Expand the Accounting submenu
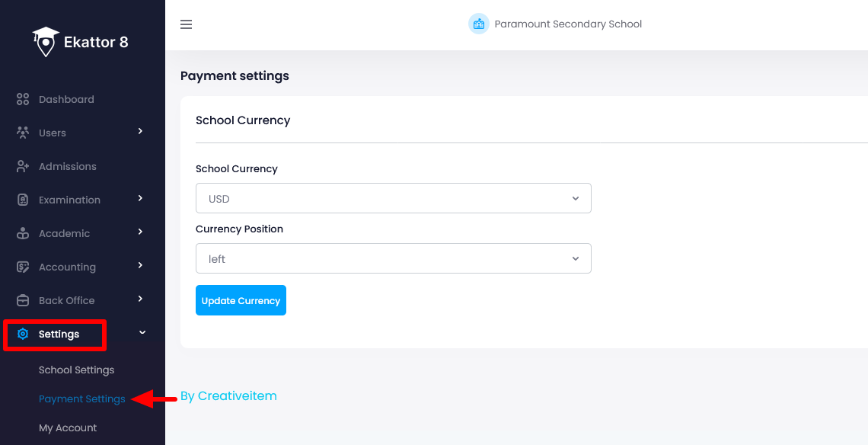Viewport: 868px width, 445px height. coord(140,267)
